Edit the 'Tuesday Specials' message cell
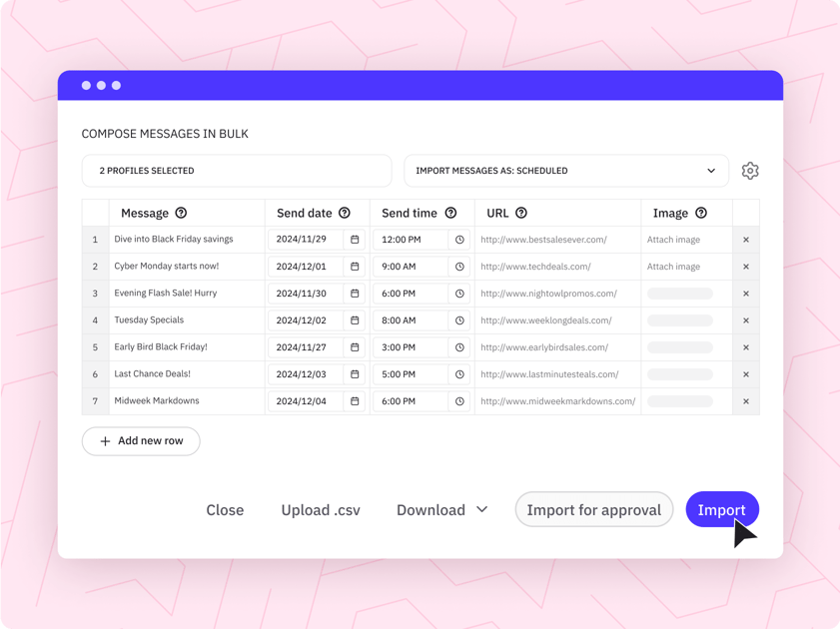Screen dimensions: 840x629 coord(187,320)
